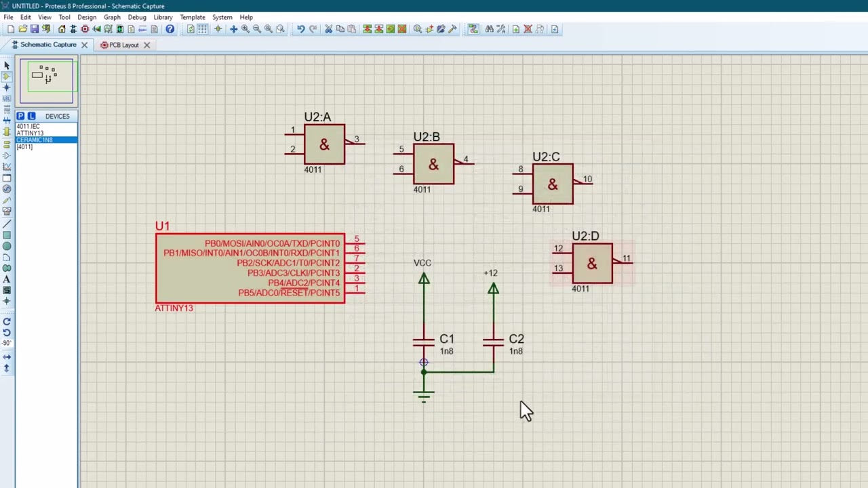The width and height of the screenshot is (868, 488).
Task: Paste from clipboard icon
Action: tap(351, 29)
